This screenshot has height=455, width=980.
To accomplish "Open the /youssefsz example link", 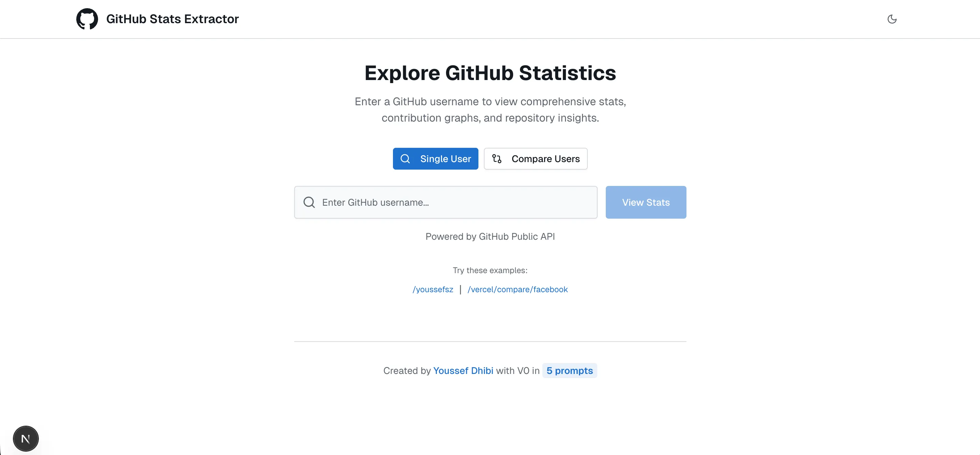I will tap(432, 289).
